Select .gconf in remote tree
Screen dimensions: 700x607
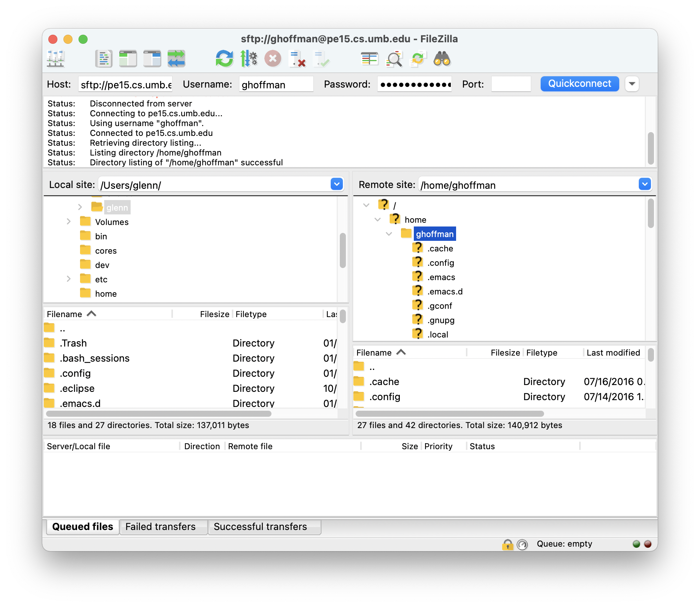(x=439, y=306)
